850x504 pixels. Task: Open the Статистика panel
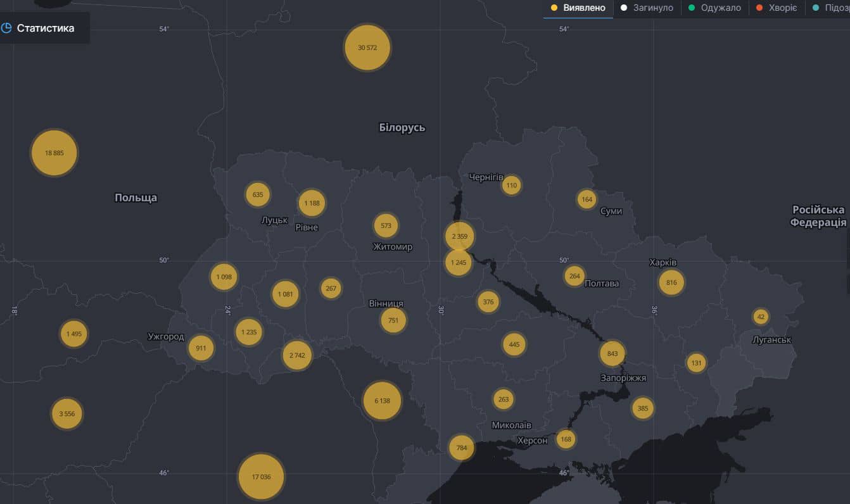click(x=45, y=28)
